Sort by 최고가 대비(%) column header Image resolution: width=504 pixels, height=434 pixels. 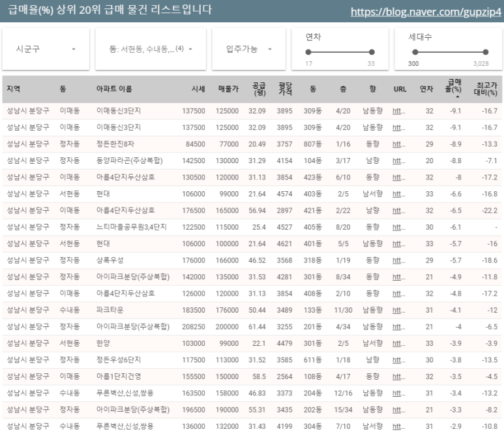pos(486,89)
